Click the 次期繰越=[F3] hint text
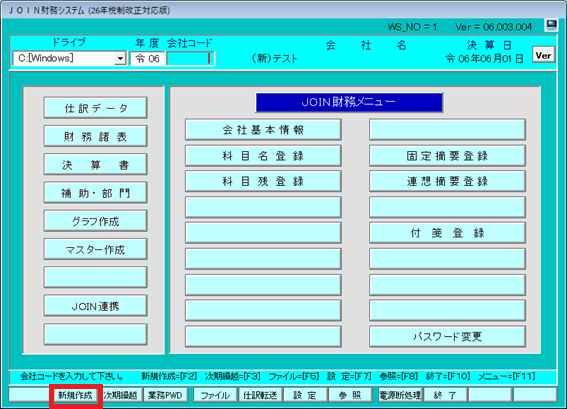 [x=233, y=376]
